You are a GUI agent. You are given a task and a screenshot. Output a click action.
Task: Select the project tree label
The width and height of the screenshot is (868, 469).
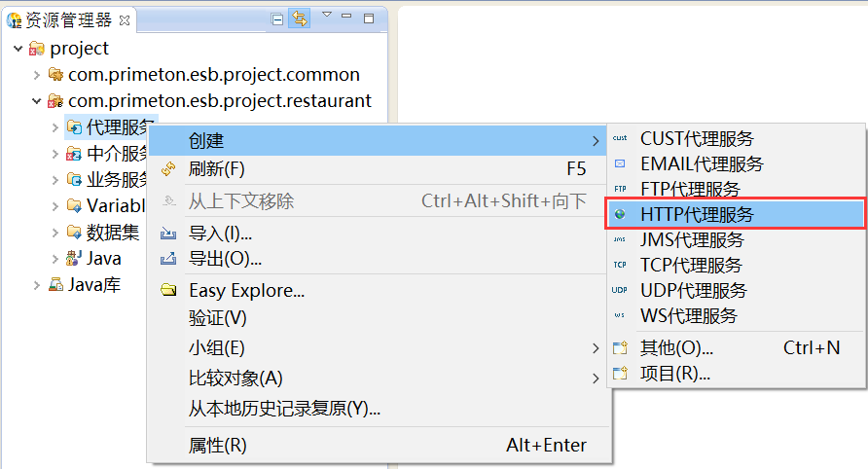click(79, 49)
